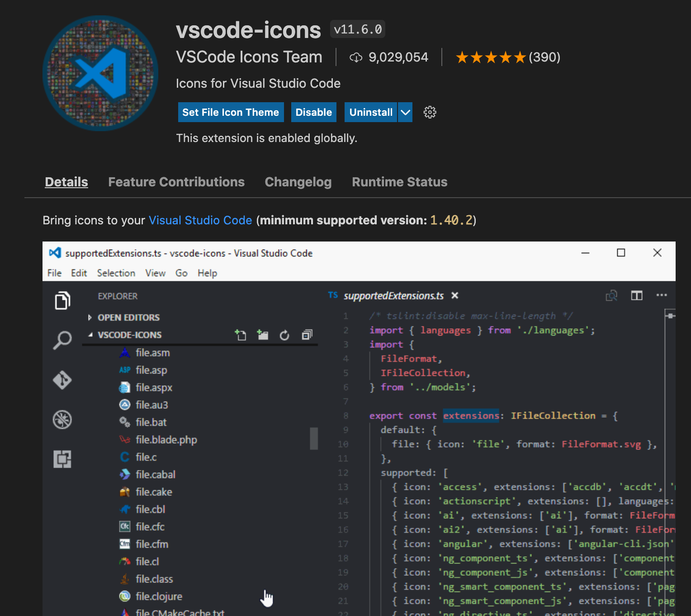Click the editor minimap slider

point(670,315)
